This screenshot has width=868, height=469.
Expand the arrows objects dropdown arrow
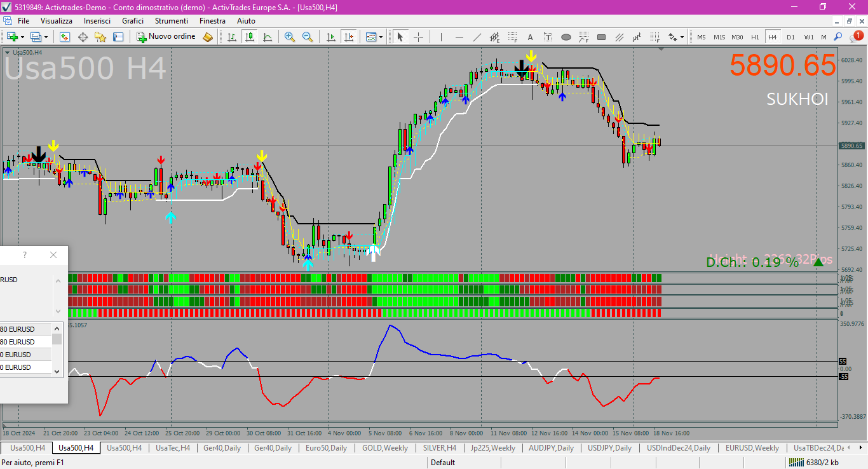coord(682,37)
